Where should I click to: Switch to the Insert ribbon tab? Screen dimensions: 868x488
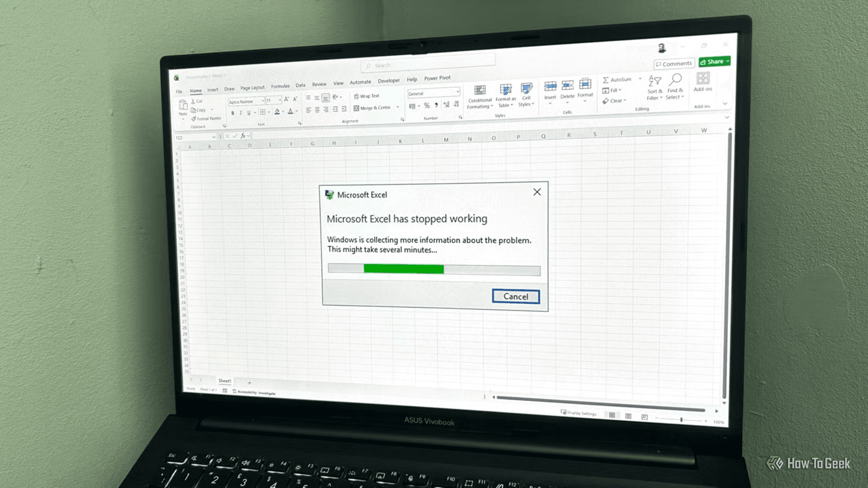[213, 90]
